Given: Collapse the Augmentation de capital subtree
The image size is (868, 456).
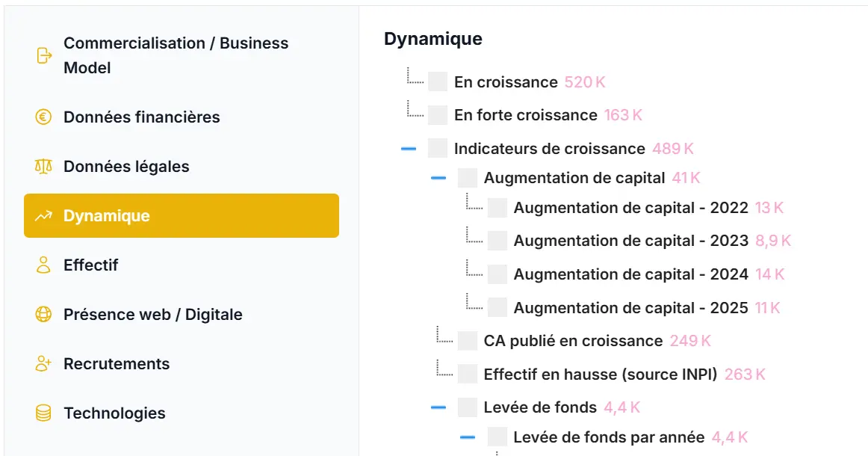Looking at the screenshot, I should point(438,177).
